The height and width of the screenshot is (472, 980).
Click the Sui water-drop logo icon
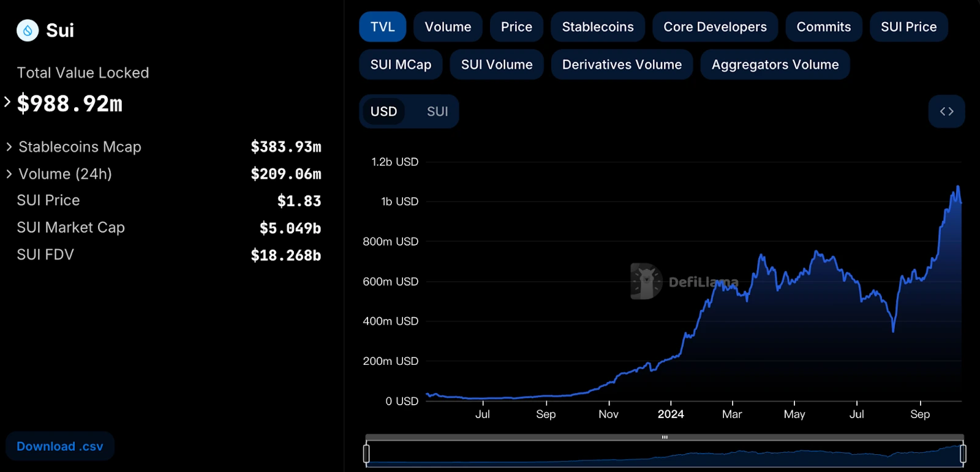(x=28, y=30)
